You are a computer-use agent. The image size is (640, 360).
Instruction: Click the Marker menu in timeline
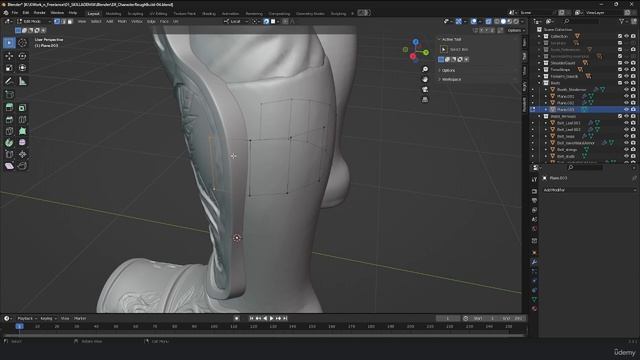(x=80, y=318)
